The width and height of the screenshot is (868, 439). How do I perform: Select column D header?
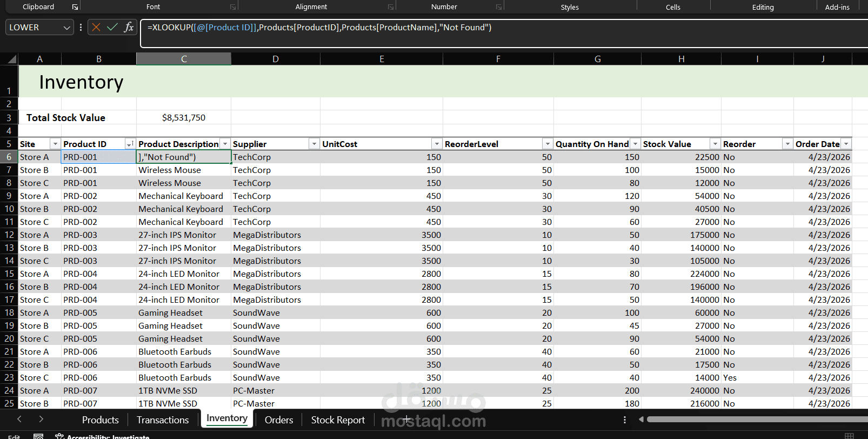click(x=276, y=59)
